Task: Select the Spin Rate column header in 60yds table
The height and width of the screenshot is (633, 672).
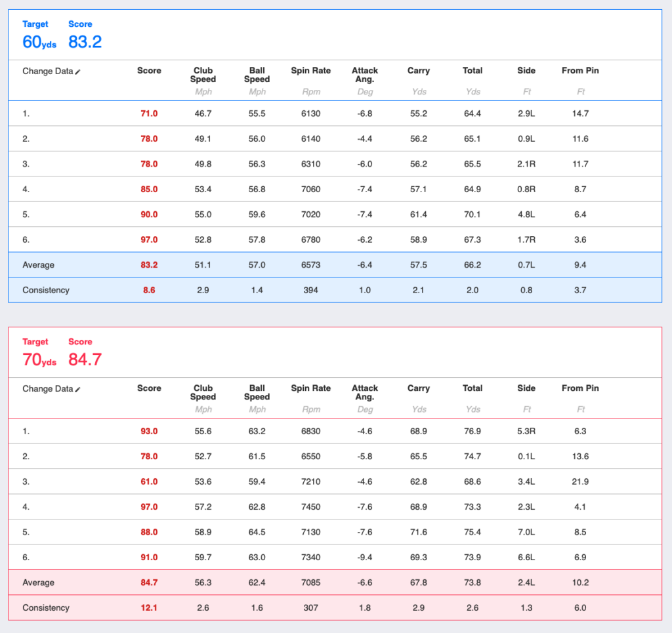Action: point(310,71)
